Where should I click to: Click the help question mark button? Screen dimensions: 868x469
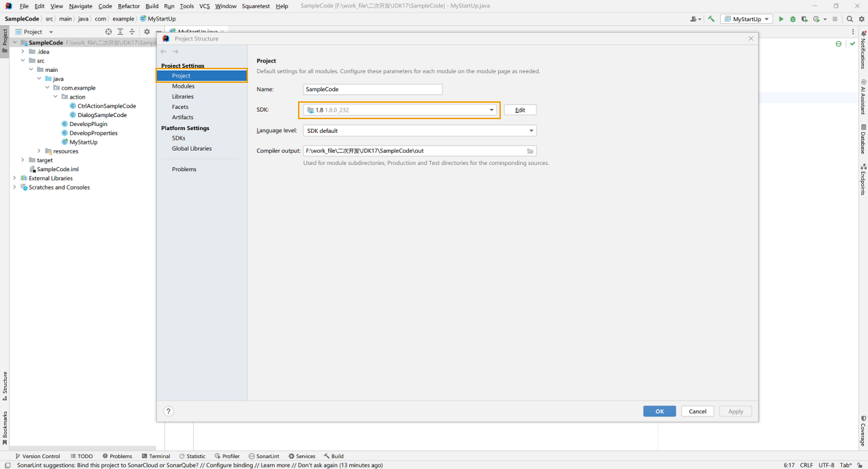[169, 411]
